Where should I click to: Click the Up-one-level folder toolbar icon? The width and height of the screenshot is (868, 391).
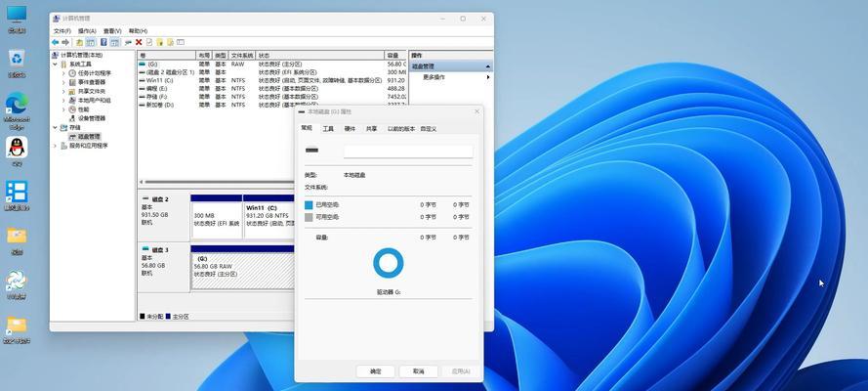(80, 42)
